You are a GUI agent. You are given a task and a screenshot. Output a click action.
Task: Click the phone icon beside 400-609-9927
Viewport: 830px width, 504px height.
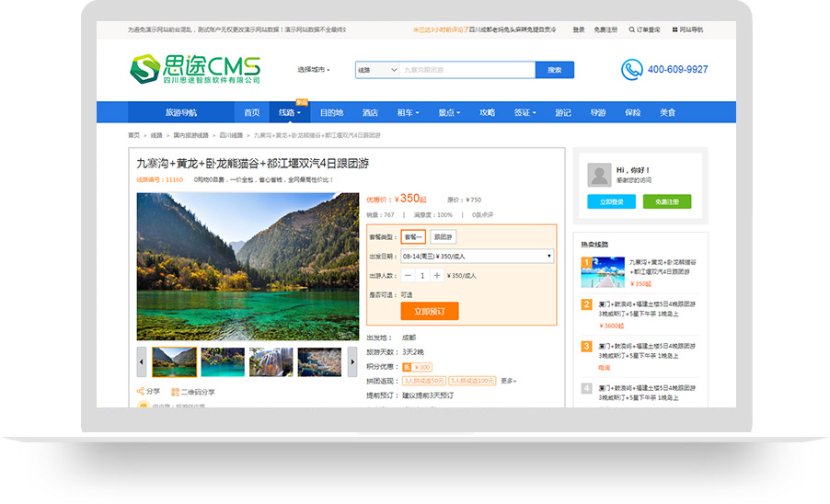631,69
